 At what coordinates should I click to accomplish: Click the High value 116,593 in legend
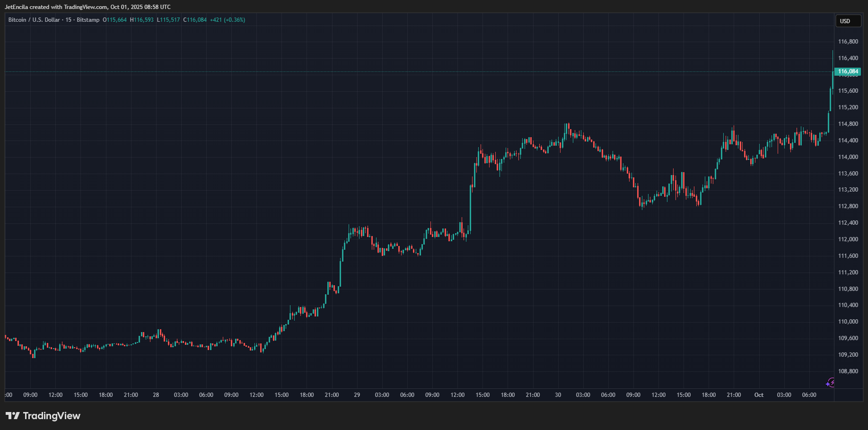(143, 20)
